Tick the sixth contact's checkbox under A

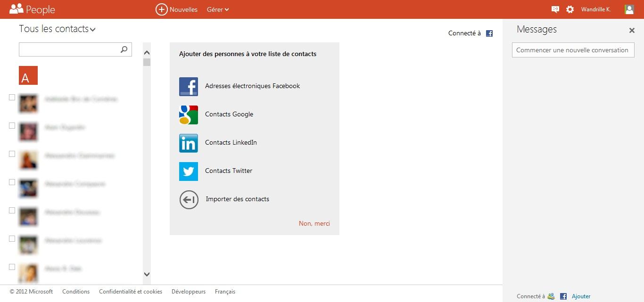point(12,239)
